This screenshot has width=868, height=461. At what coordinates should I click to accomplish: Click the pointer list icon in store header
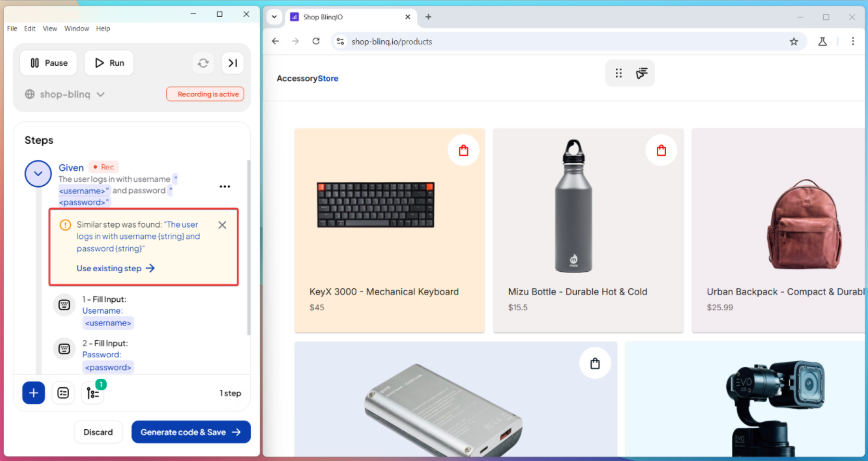[x=642, y=73]
